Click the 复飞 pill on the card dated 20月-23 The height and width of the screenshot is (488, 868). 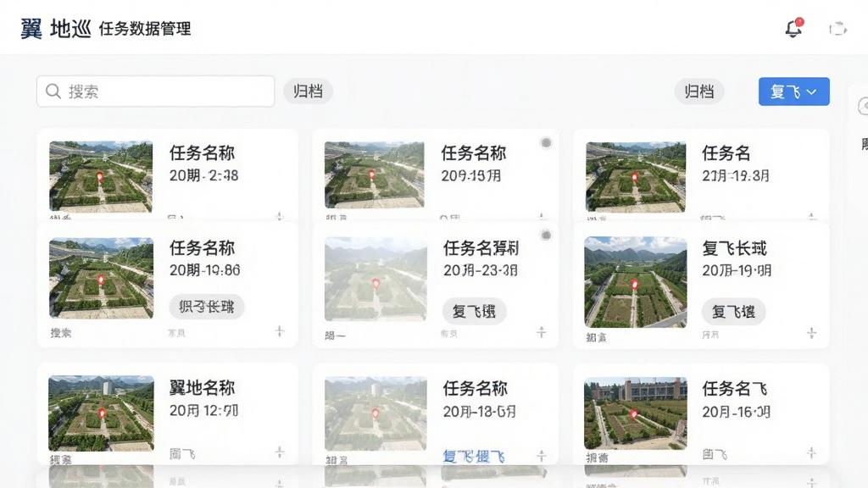[x=474, y=312]
